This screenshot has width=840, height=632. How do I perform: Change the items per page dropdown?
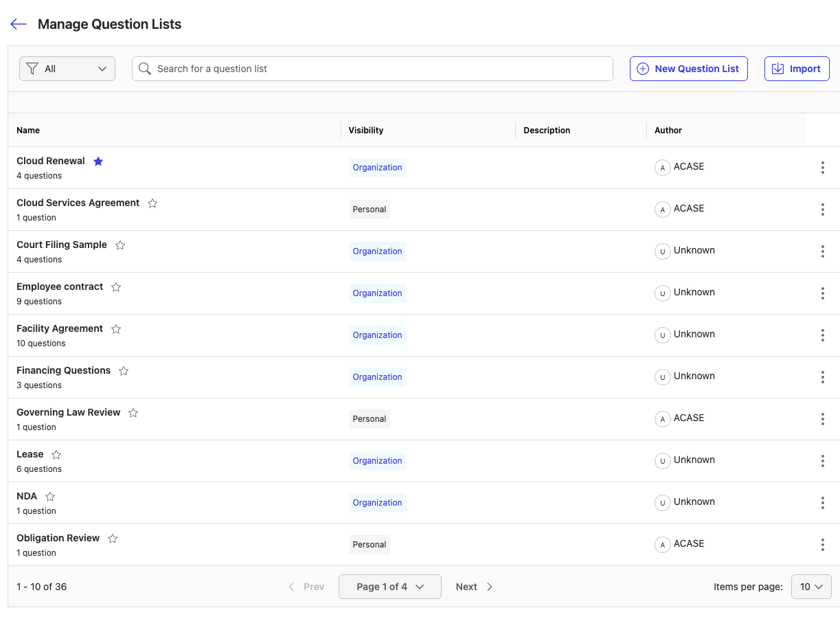(x=811, y=587)
